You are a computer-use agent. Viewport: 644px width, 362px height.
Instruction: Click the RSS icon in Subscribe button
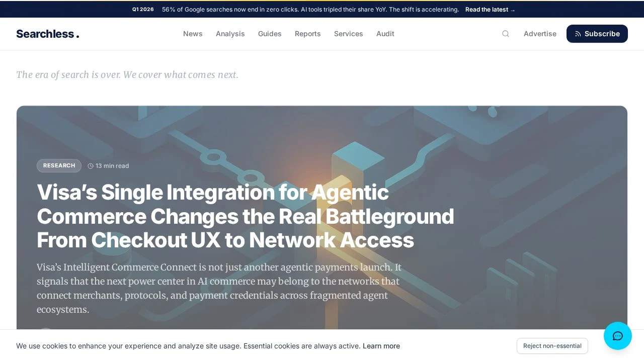[x=578, y=34]
